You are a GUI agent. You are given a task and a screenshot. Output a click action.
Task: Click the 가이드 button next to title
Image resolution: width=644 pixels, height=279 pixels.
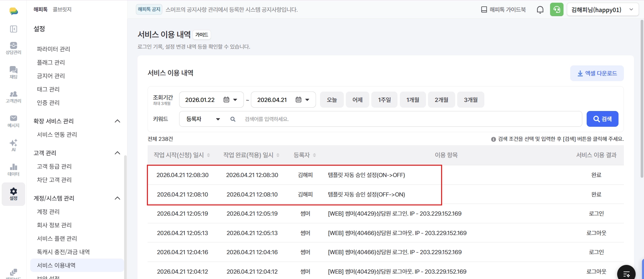click(202, 35)
